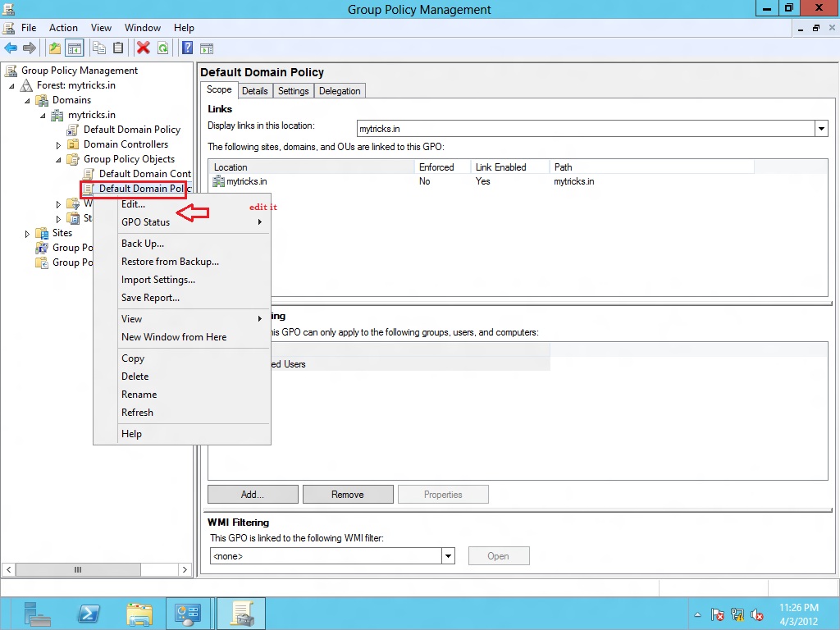The image size is (840, 630).
Task: Expand the Sites node
Action: click(27, 234)
